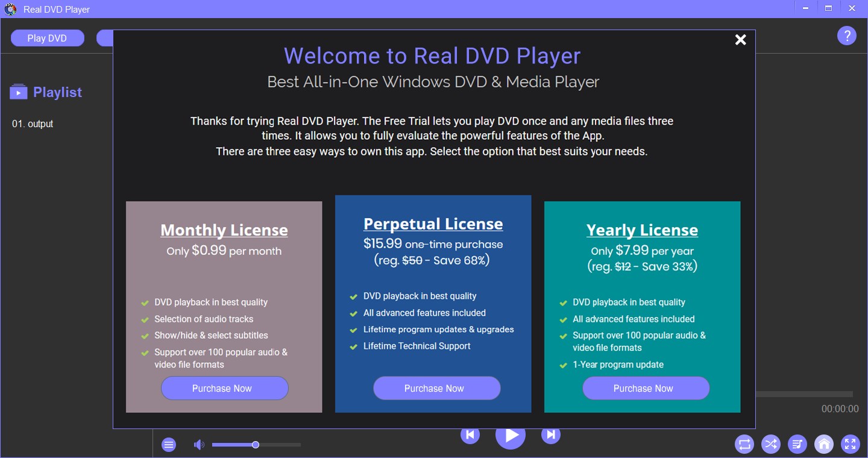The image size is (868, 458).
Task: Adjust the volume slider
Action: point(256,445)
